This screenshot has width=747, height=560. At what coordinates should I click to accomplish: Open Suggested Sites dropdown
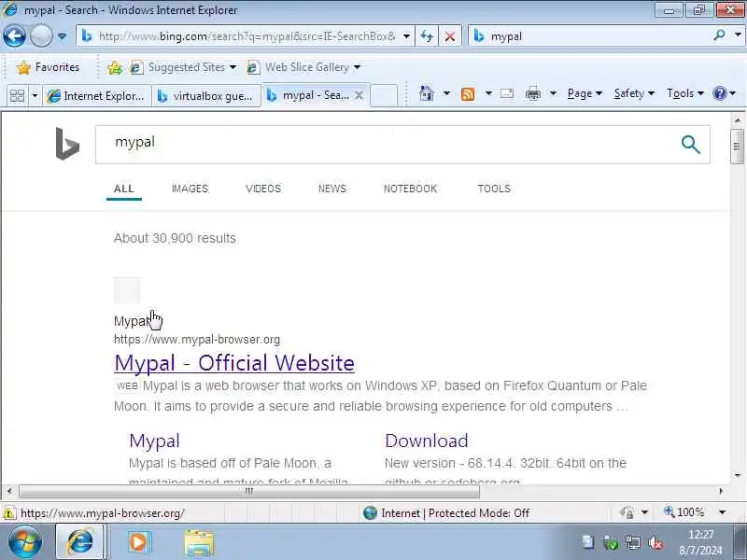[x=184, y=67]
